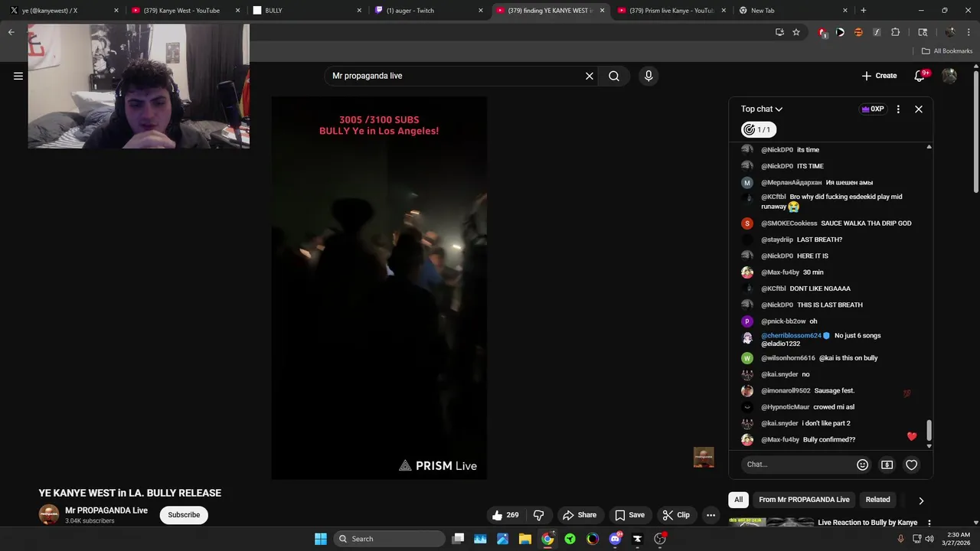Bookmark this page with the star icon
Image resolution: width=980 pixels, height=551 pixels.
coord(796,32)
